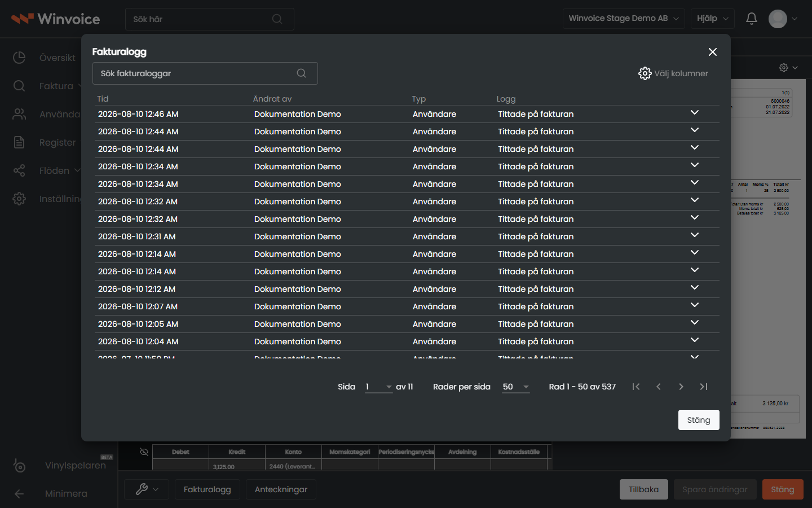This screenshot has height=508, width=812.
Task: Click the Inställningar gear icon in sidebar
Action: pyautogui.click(x=19, y=199)
